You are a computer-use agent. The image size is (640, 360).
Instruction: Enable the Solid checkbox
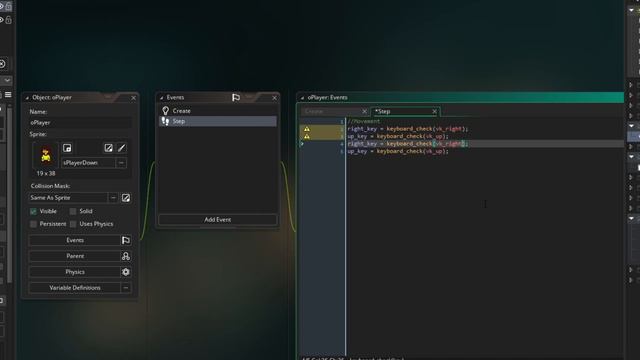[x=73, y=211]
